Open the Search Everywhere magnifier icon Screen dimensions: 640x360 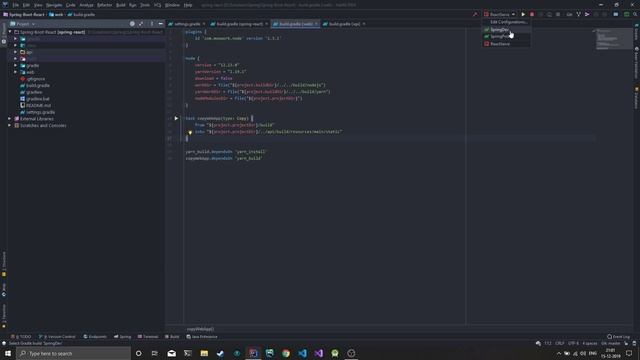[x=635, y=14]
